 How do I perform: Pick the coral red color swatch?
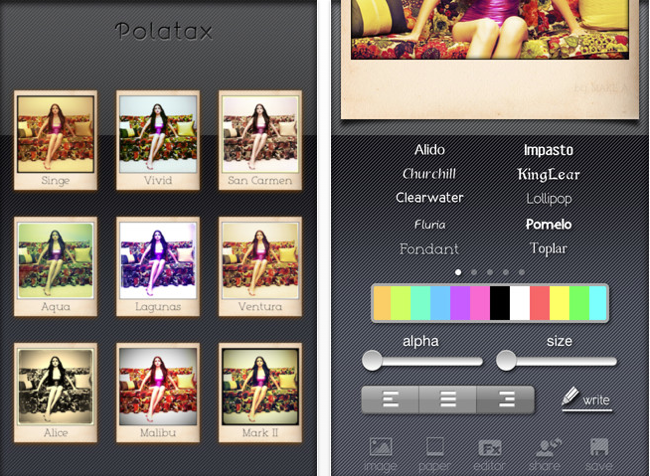[540, 303]
